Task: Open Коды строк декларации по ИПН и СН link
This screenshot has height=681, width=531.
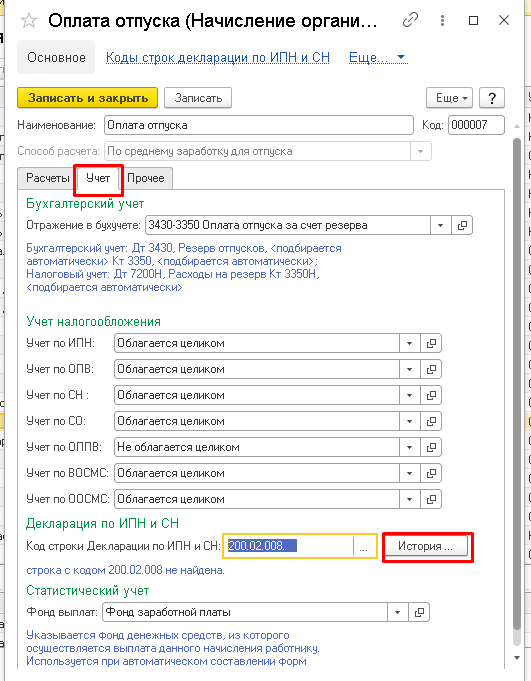Action: (x=218, y=57)
